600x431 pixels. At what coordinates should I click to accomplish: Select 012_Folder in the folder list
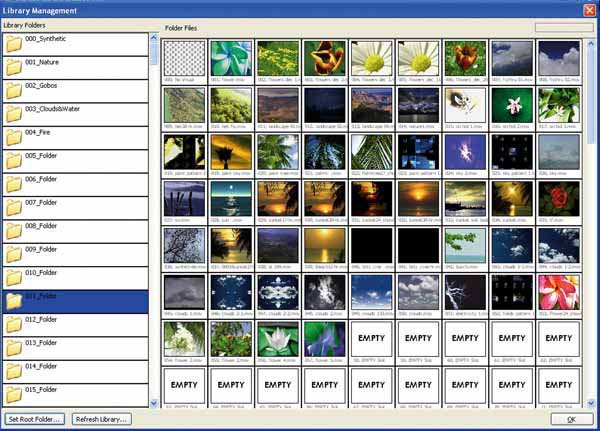(x=75, y=325)
